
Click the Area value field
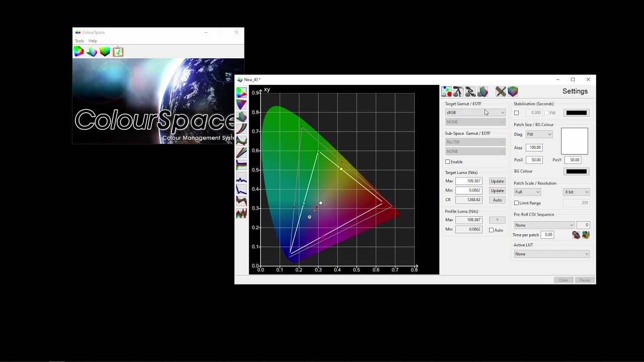click(x=534, y=148)
